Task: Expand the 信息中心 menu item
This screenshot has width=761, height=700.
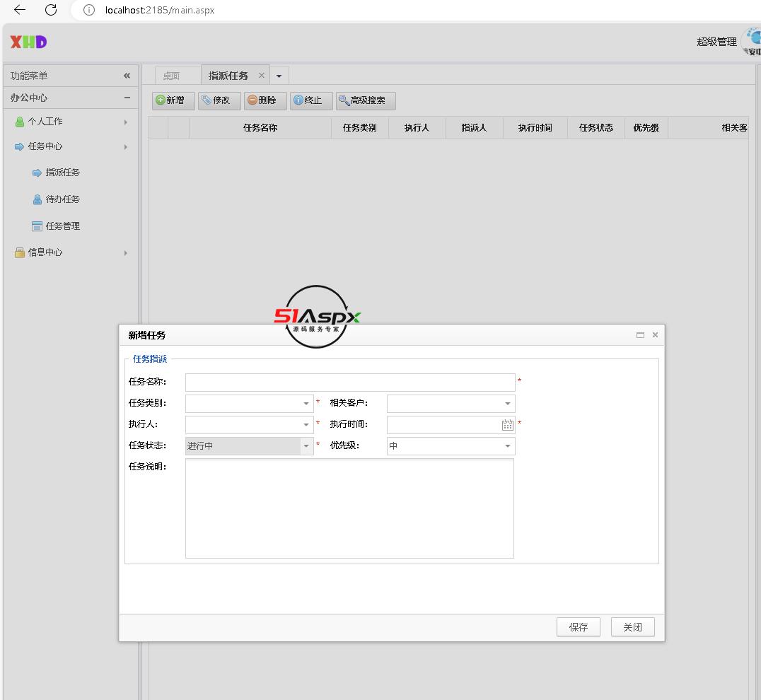Action: [x=45, y=252]
